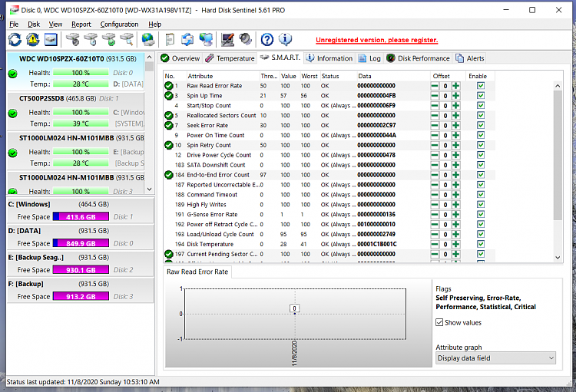Uncheck Enable checkbox for Raw Read Error Rate

(481, 85)
